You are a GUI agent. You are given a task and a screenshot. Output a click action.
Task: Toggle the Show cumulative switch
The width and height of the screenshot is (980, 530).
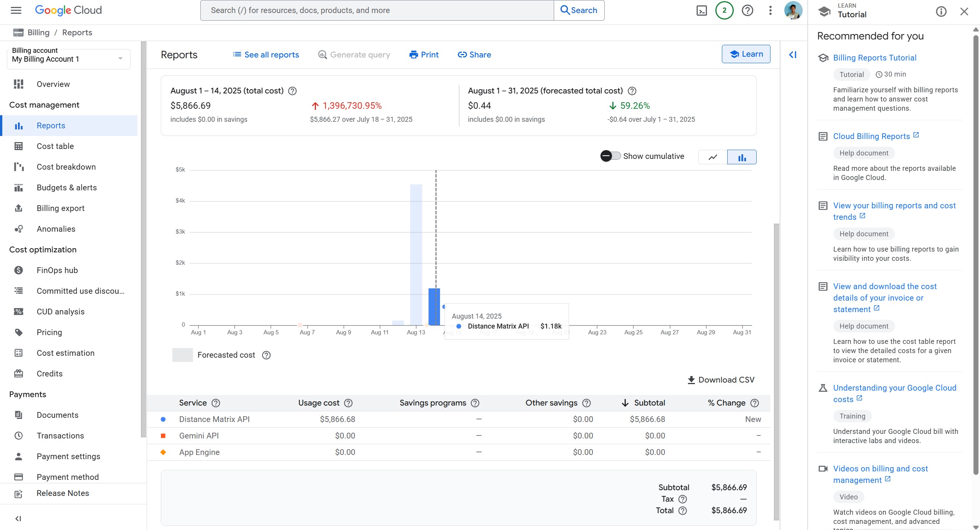(x=610, y=156)
